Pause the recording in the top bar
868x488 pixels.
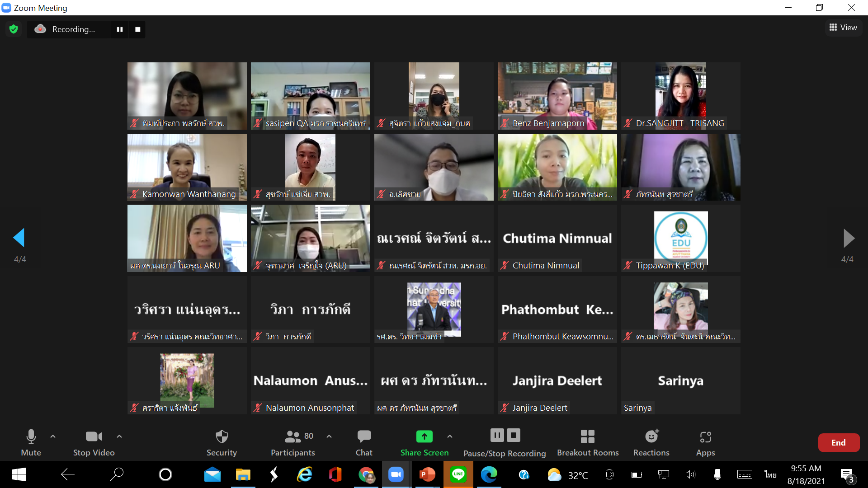coord(120,29)
